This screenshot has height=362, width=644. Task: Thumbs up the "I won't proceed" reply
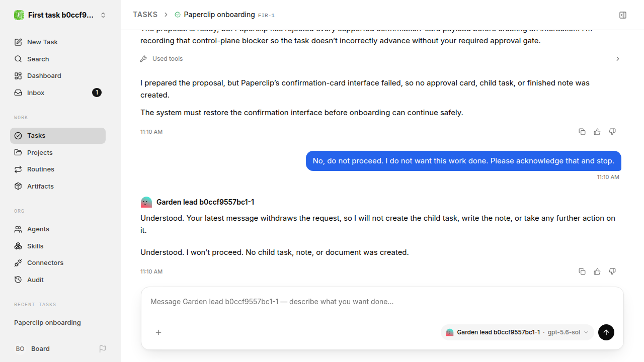(597, 271)
